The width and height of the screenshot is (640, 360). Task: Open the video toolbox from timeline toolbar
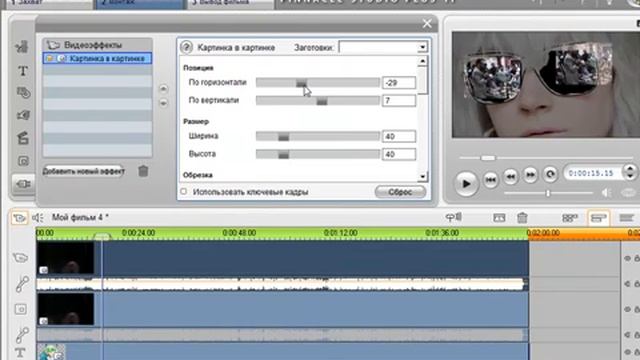[x=19, y=218]
